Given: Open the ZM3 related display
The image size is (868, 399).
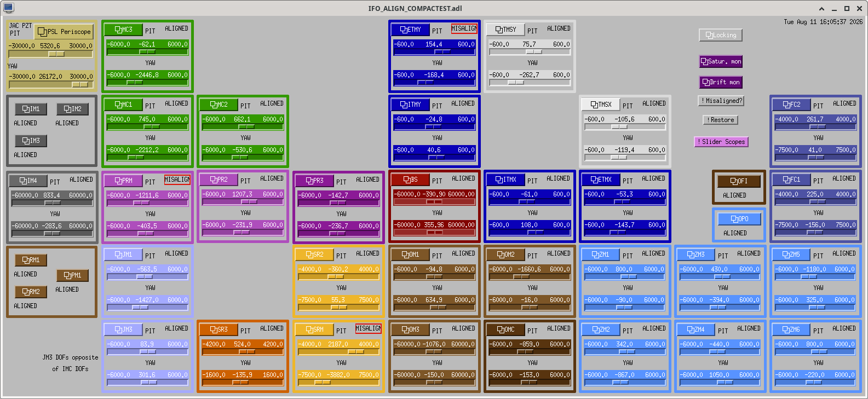Looking at the screenshot, I should pyautogui.click(x=696, y=255).
